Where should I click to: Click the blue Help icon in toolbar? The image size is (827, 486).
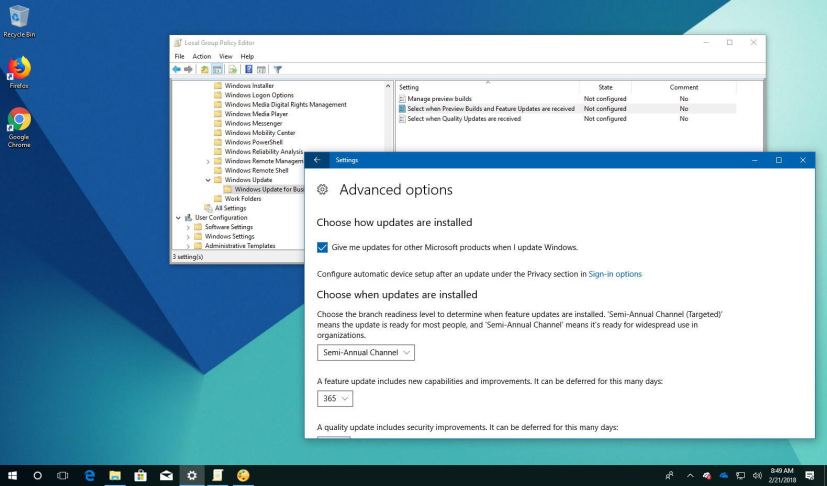248,69
